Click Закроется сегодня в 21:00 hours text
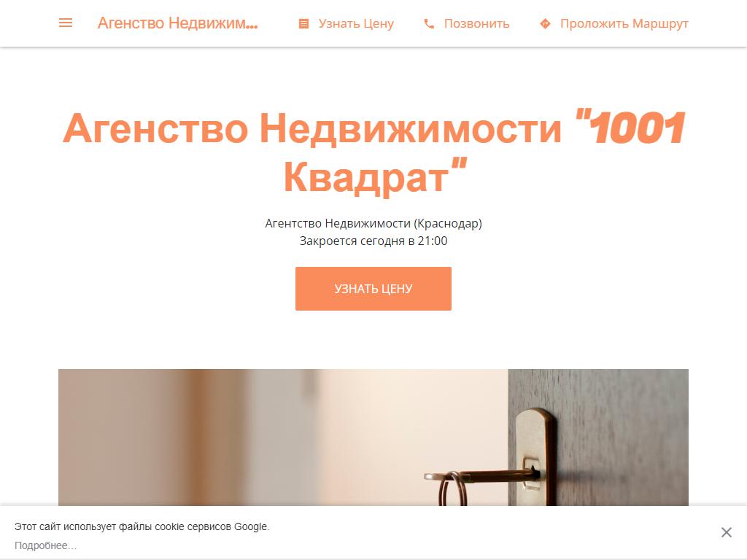The width and height of the screenshot is (747, 560). click(373, 241)
